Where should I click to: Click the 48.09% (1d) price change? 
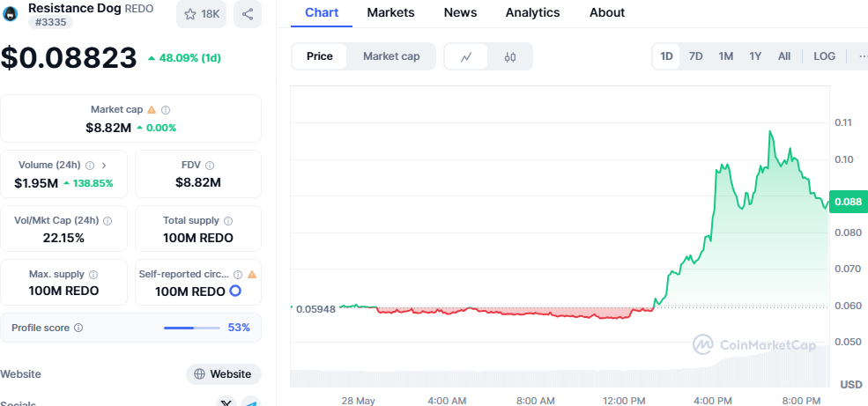[184, 57]
